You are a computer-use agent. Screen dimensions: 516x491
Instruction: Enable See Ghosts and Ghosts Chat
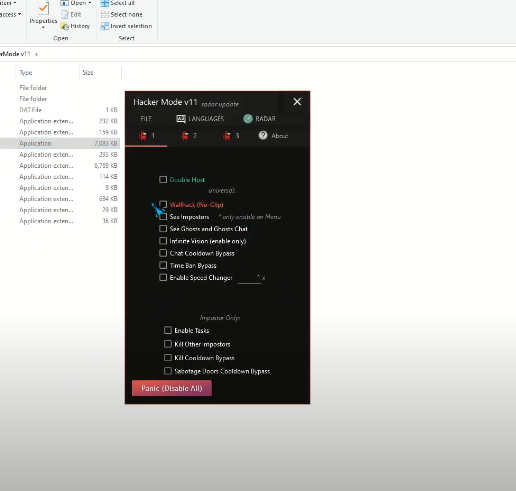[x=163, y=229]
